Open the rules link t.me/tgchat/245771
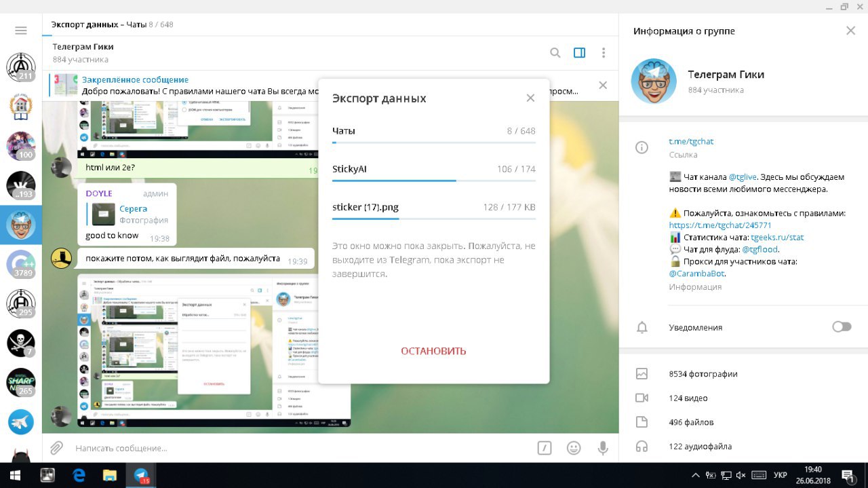868x488 pixels. 720,225
